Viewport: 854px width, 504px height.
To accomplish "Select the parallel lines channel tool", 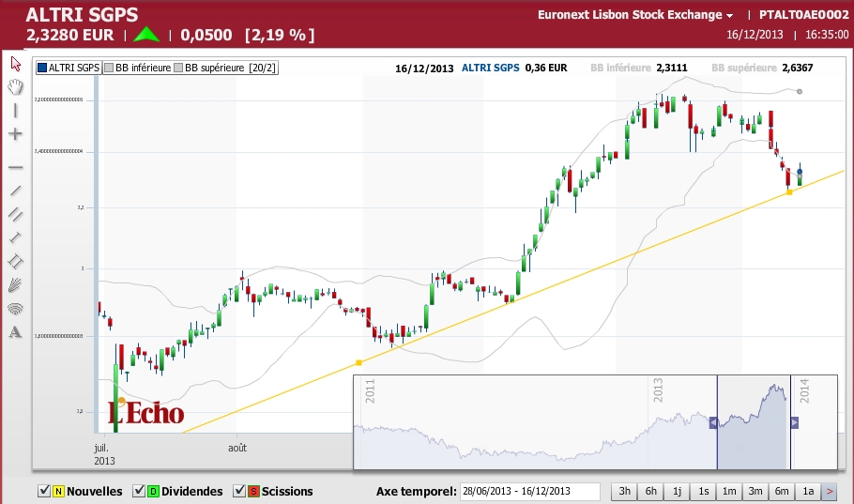I will (15, 214).
